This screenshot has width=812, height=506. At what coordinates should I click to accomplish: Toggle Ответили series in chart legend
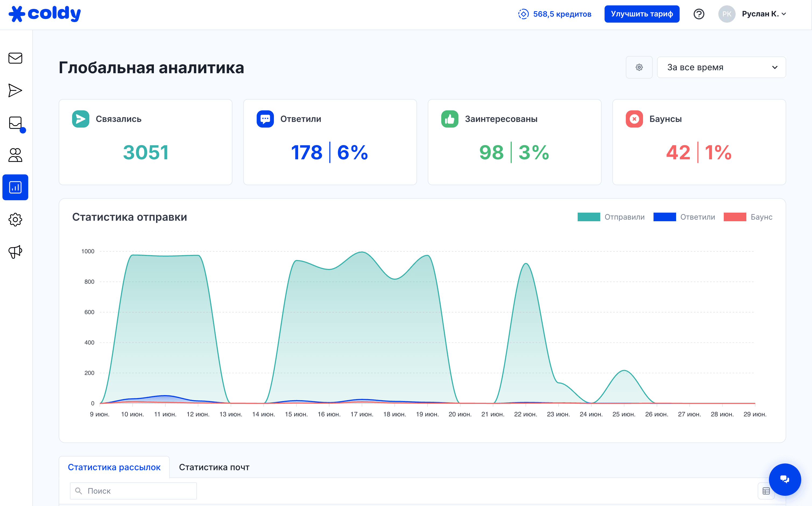click(x=684, y=217)
